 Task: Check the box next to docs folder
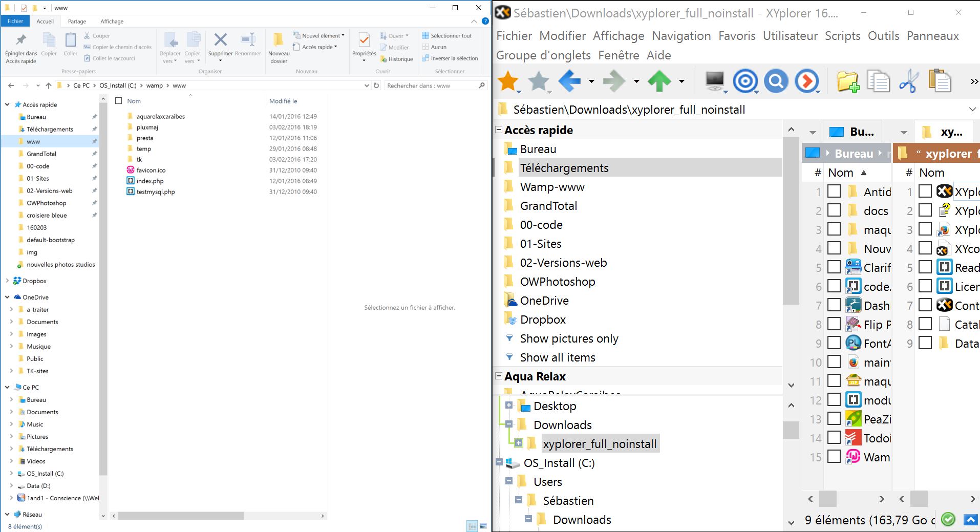(834, 210)
